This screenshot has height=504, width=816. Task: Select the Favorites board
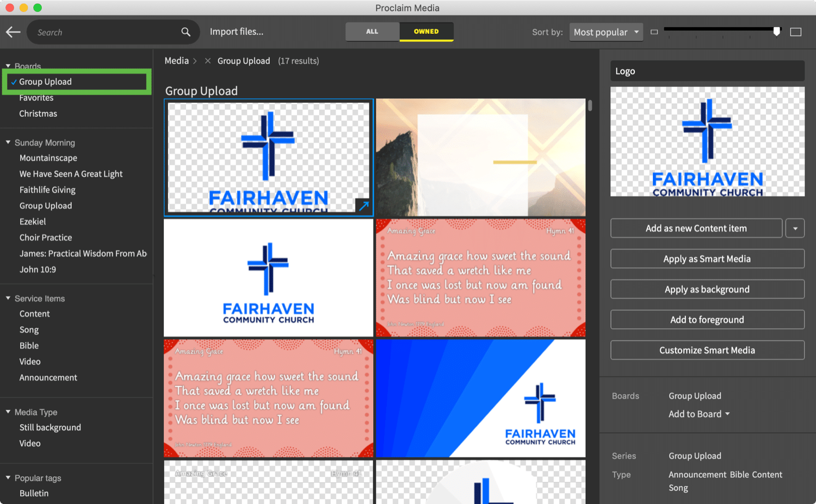[x=36, y=98]
